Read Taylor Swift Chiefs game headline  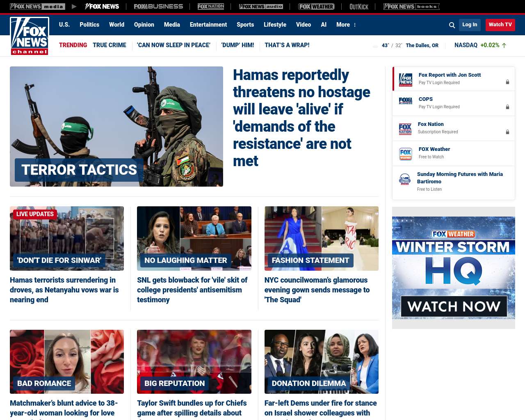click(x=192, y=409)
